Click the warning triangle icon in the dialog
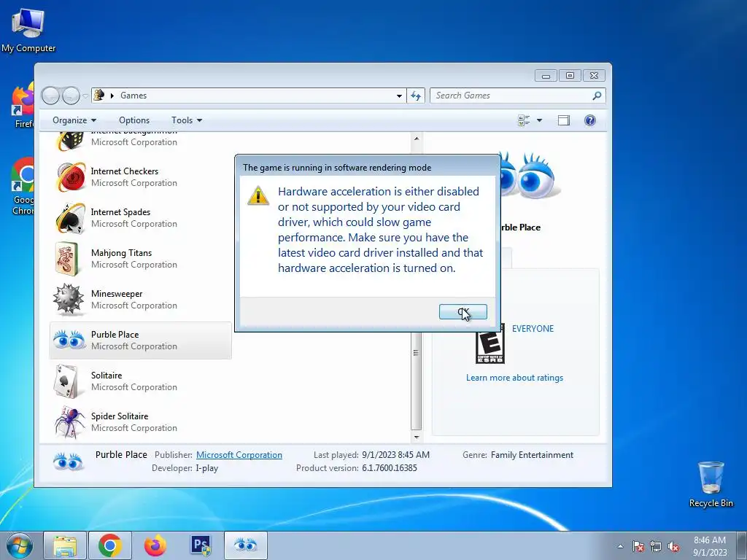Image resolution: width=747 pixels, height=560 pixels. click(258, 195)
